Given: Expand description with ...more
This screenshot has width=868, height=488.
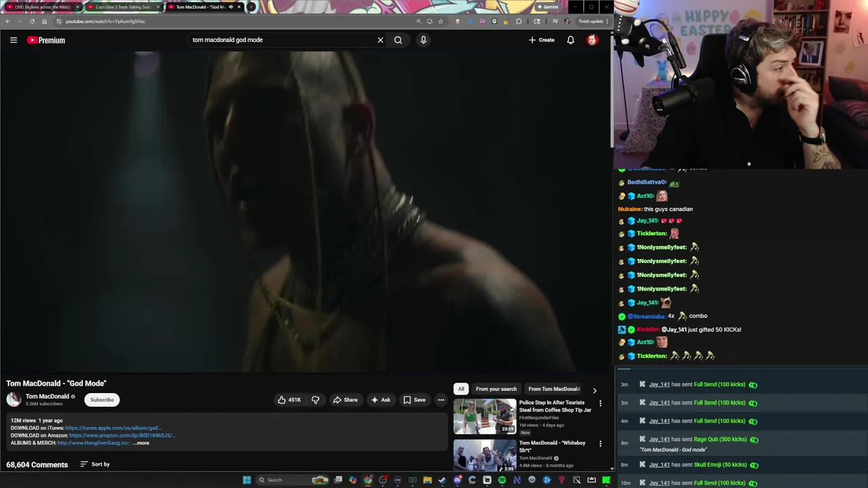Looking at the screenshot, I should [141, 443].
